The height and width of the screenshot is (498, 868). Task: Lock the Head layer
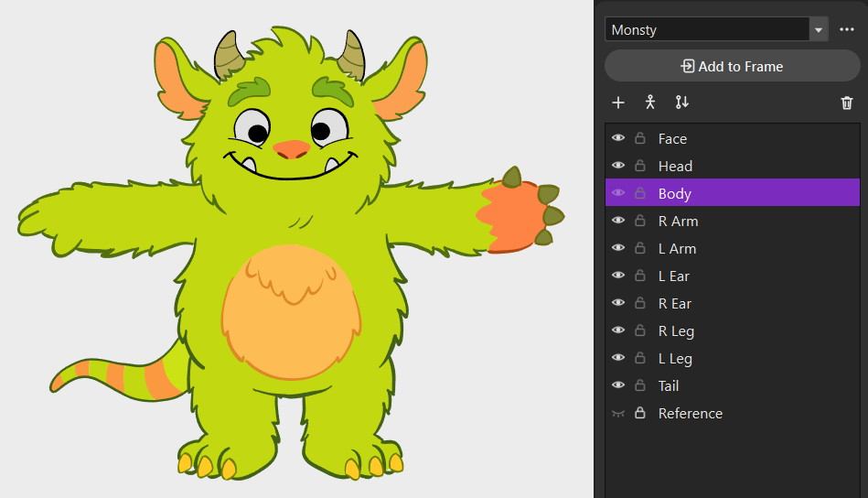[x=640, y=166]
